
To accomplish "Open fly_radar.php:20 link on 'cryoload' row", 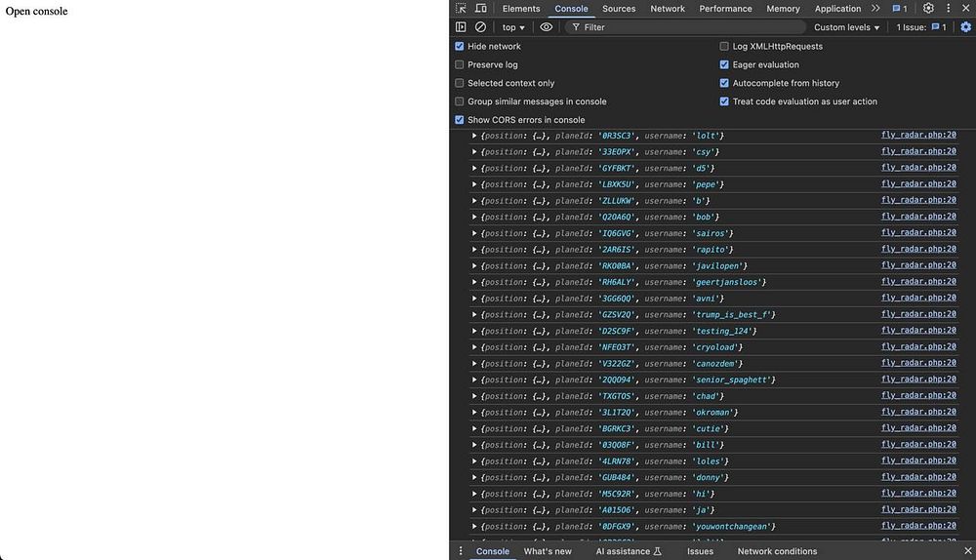I will coord(918,346).
